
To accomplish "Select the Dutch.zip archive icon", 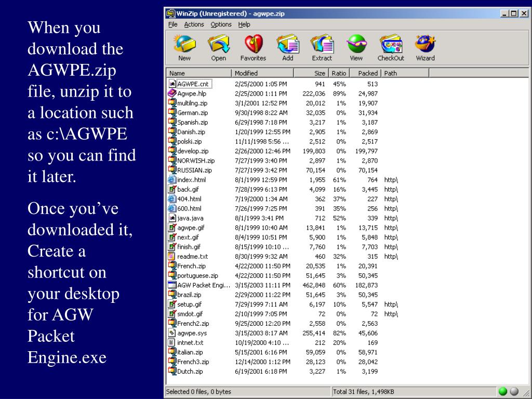I will [172, 371].
